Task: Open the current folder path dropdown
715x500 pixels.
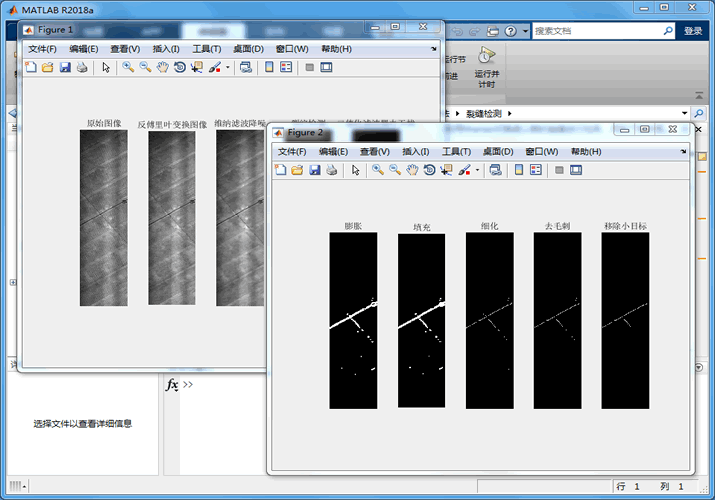Action: pyautogui.click(x=684, y=113)
